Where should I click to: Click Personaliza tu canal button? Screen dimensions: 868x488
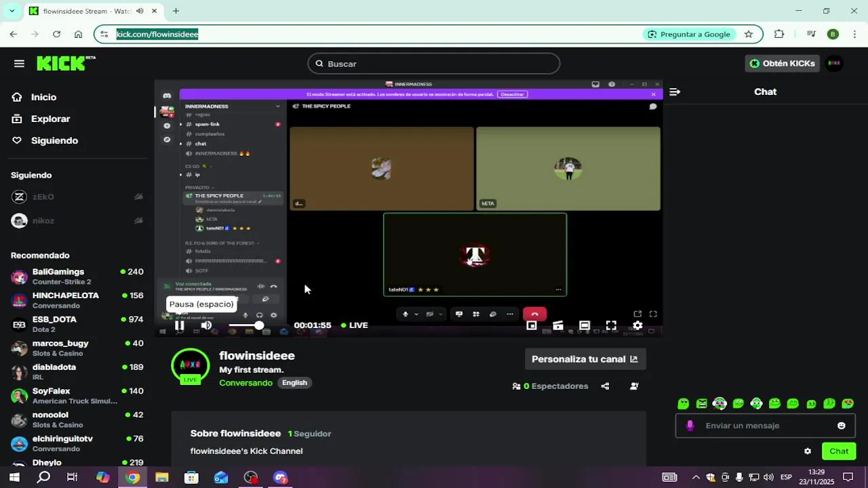click(x=585, y=359)
